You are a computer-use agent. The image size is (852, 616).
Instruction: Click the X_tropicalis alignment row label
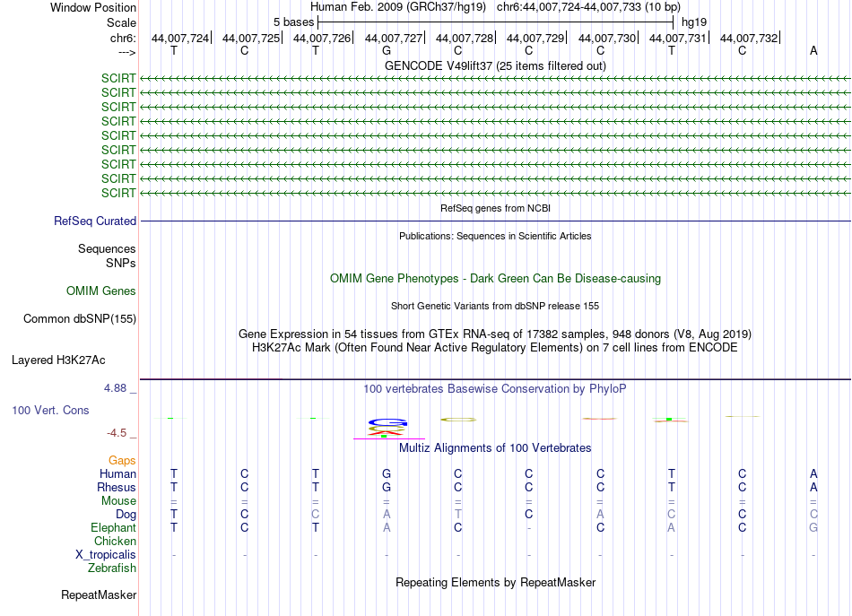[x=106, y=555]
